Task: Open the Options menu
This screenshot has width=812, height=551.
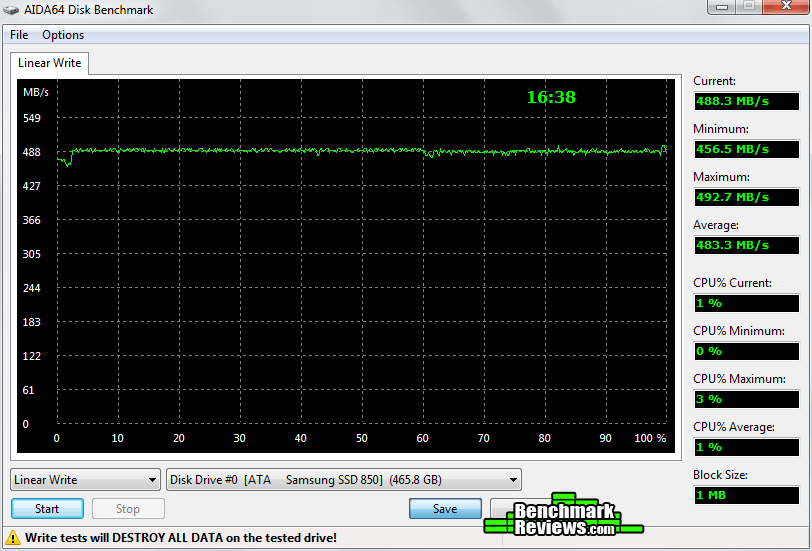Action: click(63, 35)
